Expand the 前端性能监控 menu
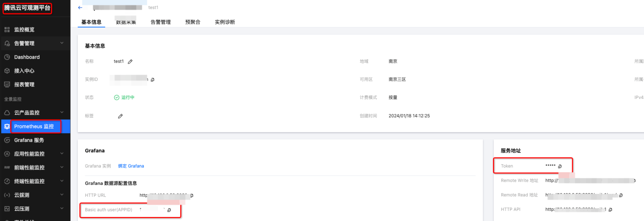The image size is (644, 221). point(62,167)
